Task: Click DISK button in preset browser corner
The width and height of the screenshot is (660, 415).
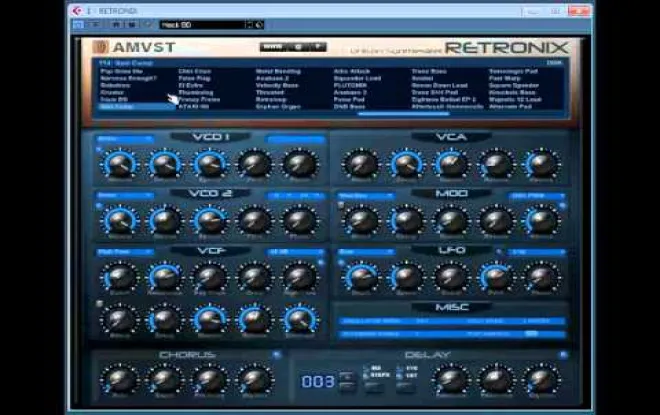Action: click(x=554, y=63)
